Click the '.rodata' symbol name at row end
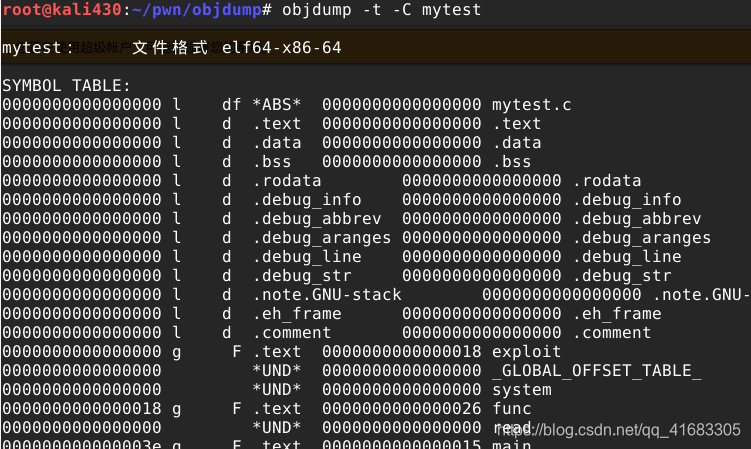 pyautogui.click(x=606, y=180)
